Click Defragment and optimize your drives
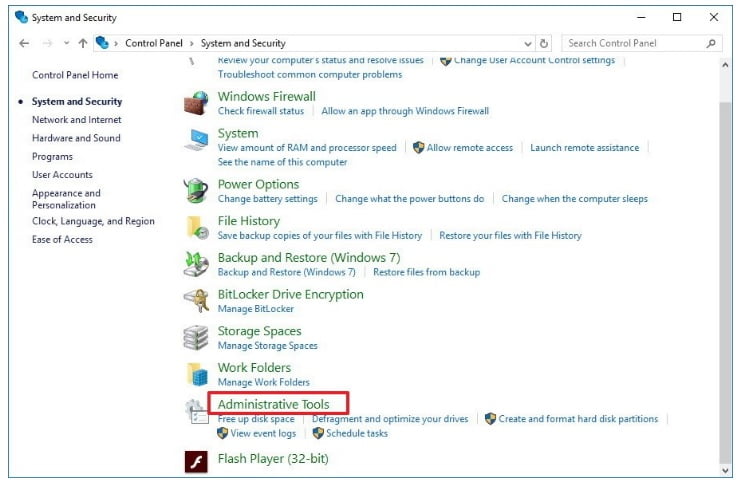Image resolution: width=744 pixels, height=486 pixels. pos(390,419)
